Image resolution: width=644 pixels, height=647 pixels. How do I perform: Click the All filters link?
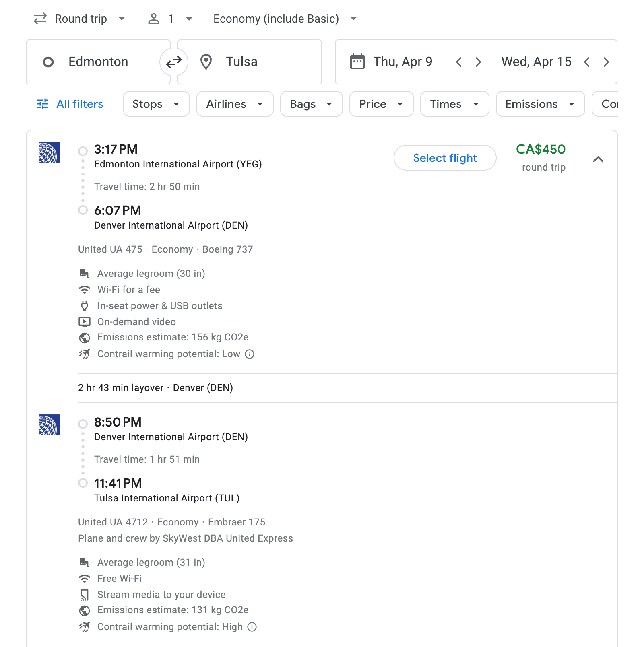tap(79, 104)
